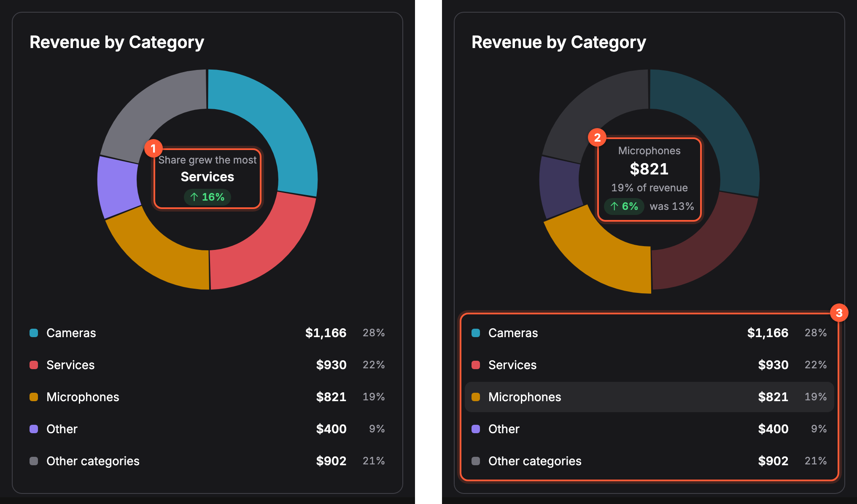Click the Other purple legend swatch in right card
The height and width of the screenshot is (504, 857).
(476, 429)
